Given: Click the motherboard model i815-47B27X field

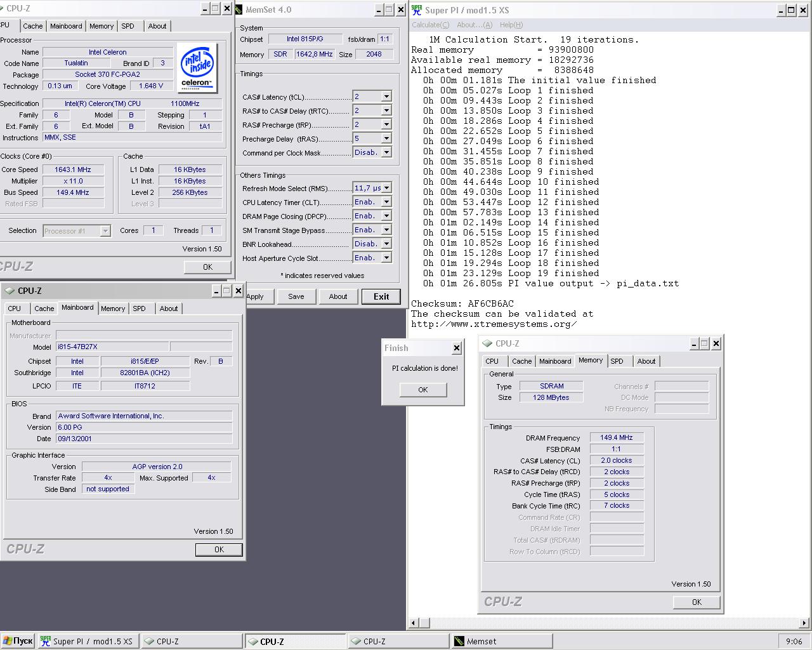Looking at the screenshot, I should click(x=112, y=347).
